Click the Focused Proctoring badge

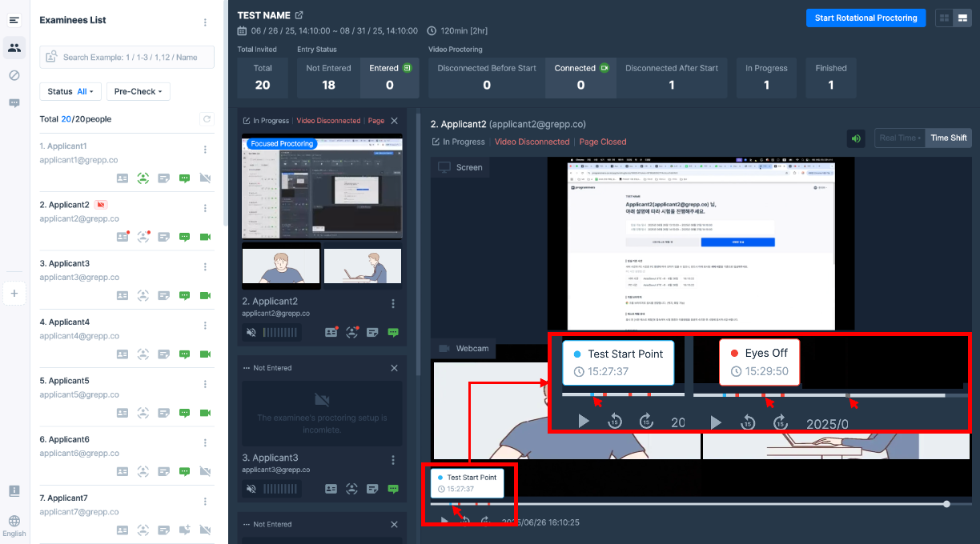pyautogui.click(x=281, y=143)
